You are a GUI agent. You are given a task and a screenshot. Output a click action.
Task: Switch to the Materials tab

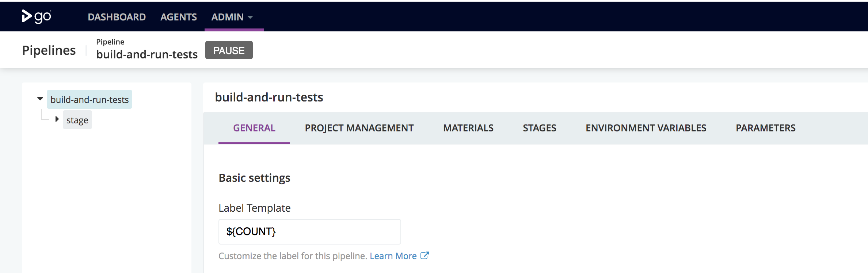pyautogui.click(x=468, y=128)
